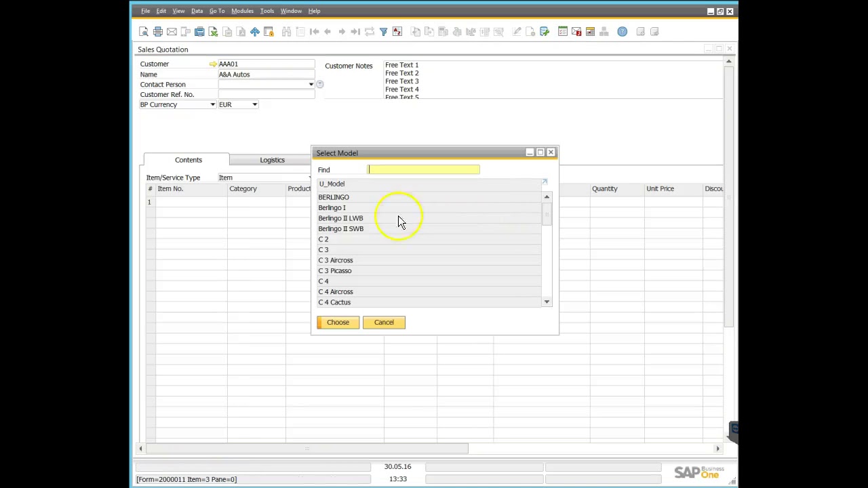The image size is (868, 488).
Task: Select Berlingo I in the list
Action: [x=429, y=208]
